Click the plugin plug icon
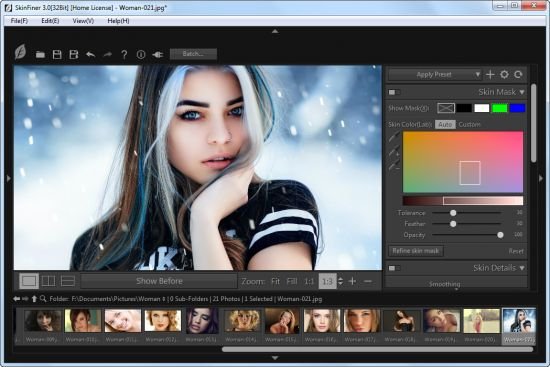Image resolution: width=550 pixels, height=367 pixels. 157,55
